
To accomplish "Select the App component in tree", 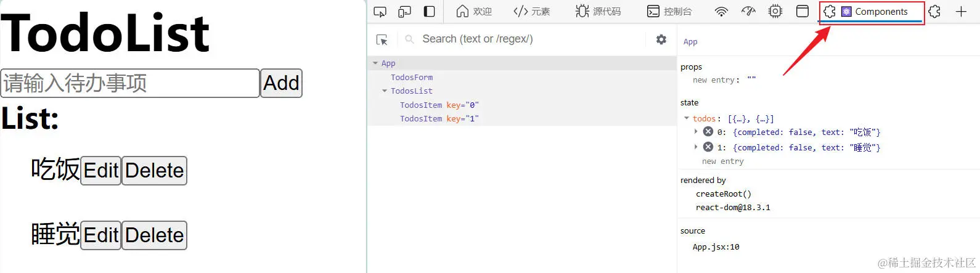I will tap(388, 63).
